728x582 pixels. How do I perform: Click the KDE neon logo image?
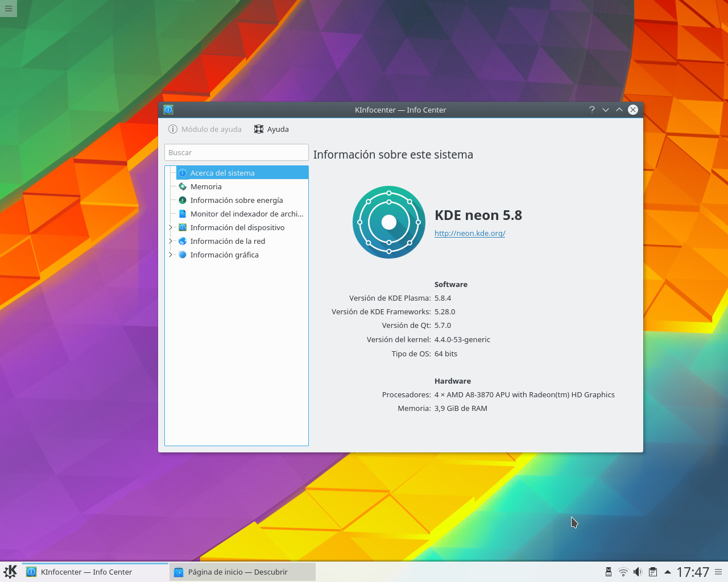tap(388, 222)
